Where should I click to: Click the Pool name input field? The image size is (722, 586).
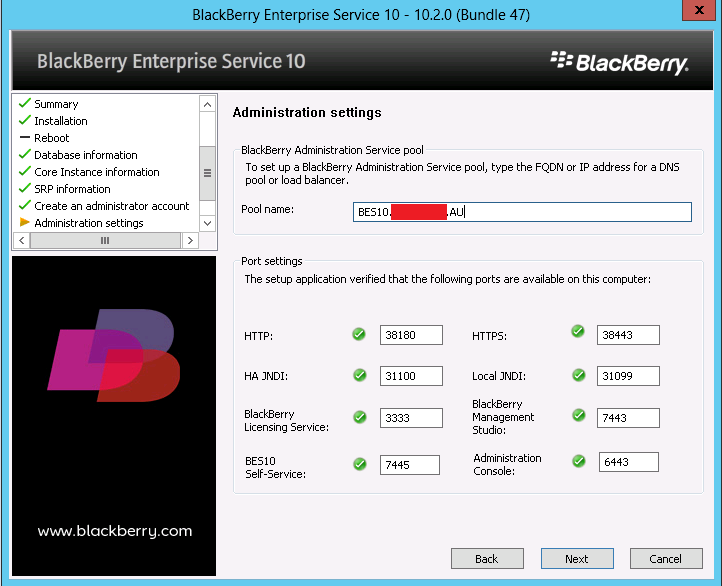[x=522, y=212]
